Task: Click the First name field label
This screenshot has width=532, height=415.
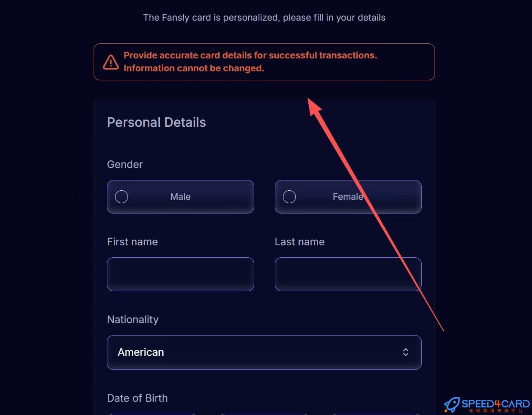Action: coord(132,242)
